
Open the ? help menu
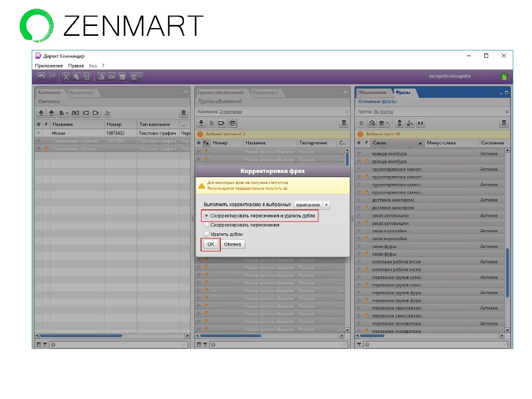(103, 66)
